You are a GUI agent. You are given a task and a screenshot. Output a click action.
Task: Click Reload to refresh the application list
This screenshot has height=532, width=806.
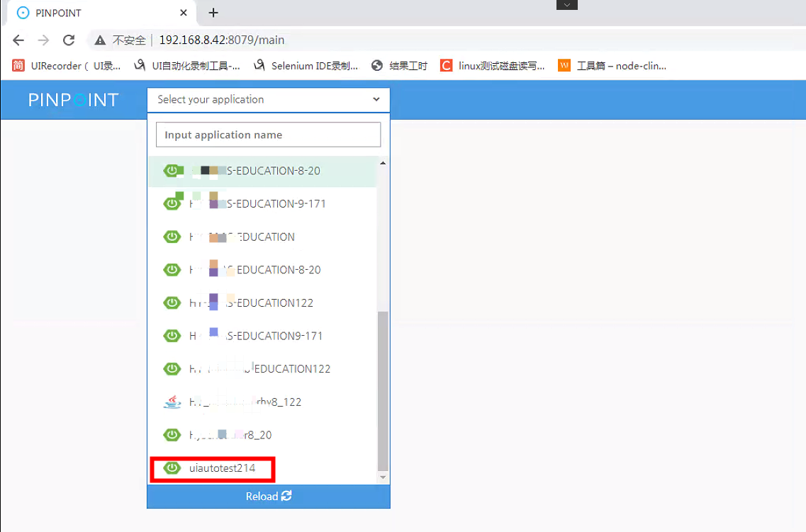point(269,496)
